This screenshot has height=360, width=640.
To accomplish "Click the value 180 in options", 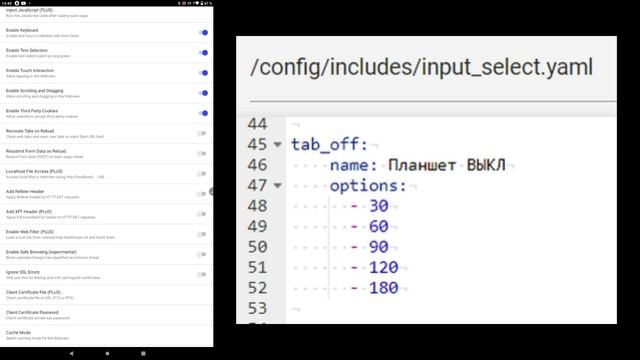I will (x=384, y=288).
